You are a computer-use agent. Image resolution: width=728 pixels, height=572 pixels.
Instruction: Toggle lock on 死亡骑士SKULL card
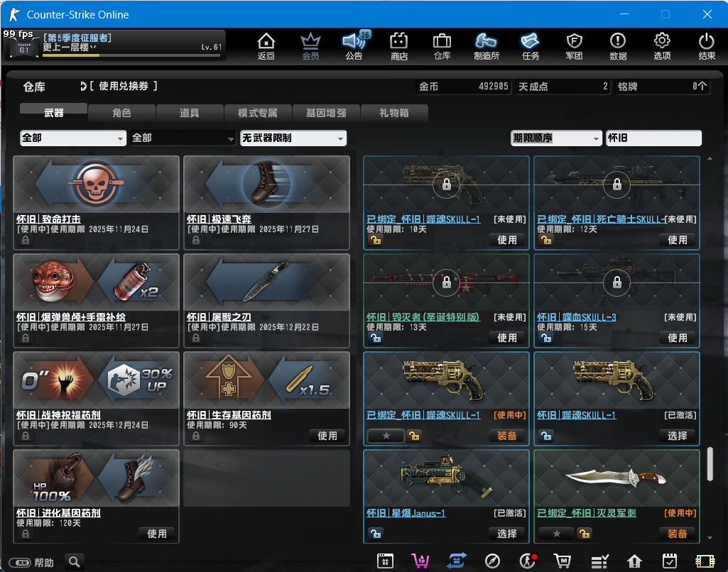[x=546, y=240]
